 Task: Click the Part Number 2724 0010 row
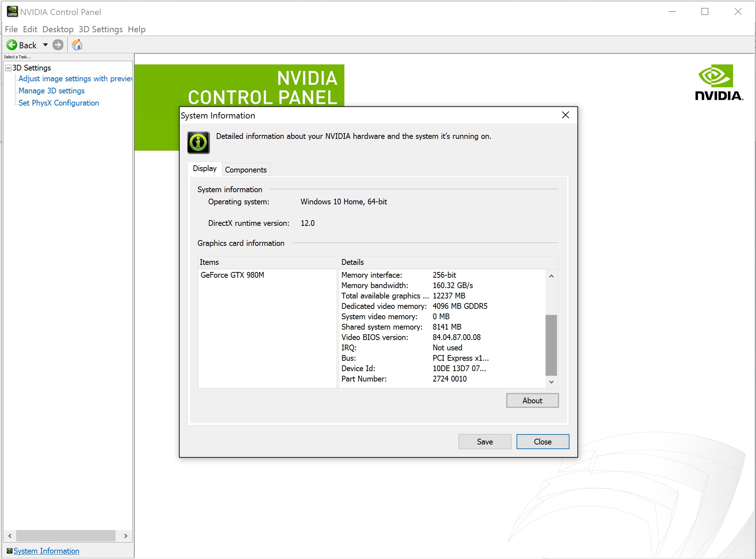coord(442,379)
